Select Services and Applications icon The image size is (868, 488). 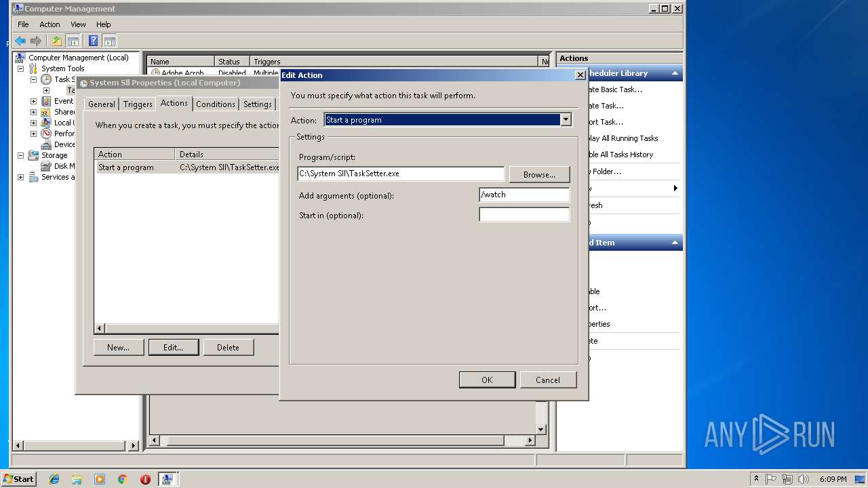[33, 177]
